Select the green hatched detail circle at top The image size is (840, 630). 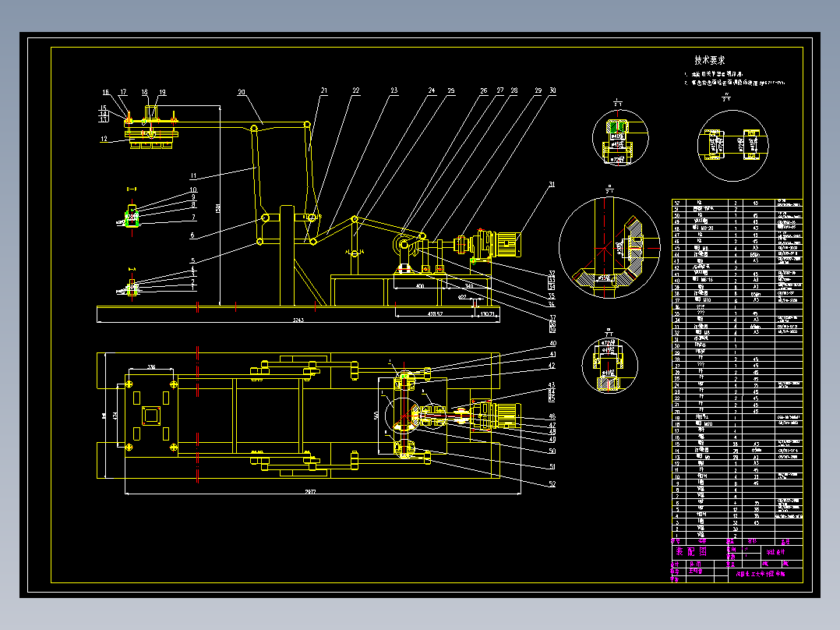(x=620, y=138)
